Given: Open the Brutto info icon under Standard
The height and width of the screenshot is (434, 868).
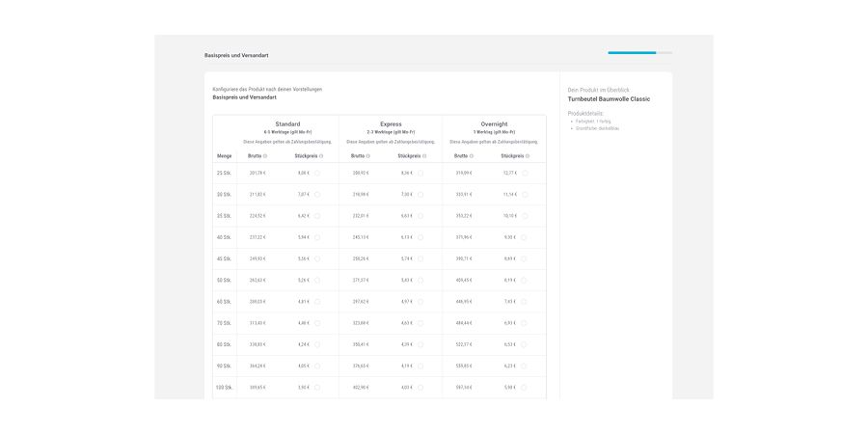Looking at the screenshot, I should pos(265,156).
